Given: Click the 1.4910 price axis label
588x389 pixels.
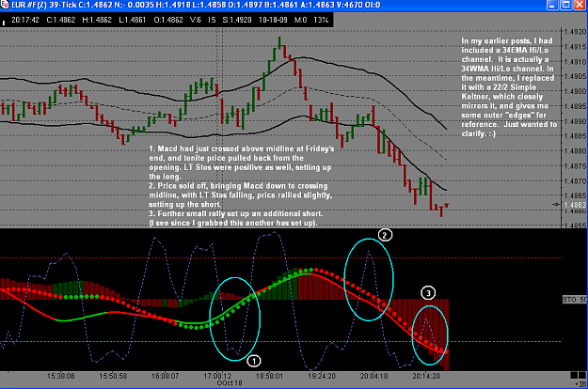Looking at the screenshot, I should click(x=575, y=62).
